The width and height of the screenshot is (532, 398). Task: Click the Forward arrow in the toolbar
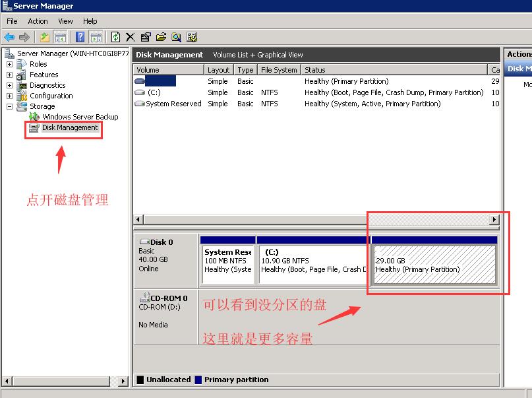point(24,37)
